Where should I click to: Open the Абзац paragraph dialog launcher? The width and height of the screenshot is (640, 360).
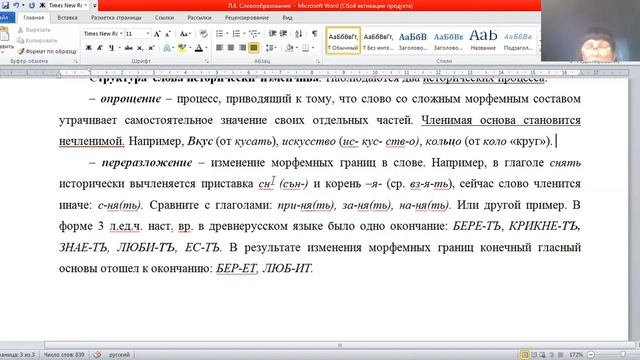tap(318, 61)
